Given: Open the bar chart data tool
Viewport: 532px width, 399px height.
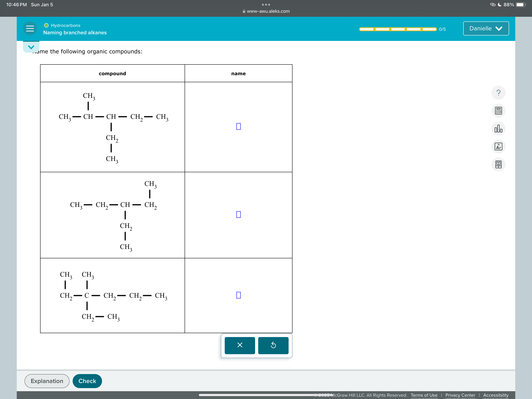Looking at the screenshot, I should point(498,129).
